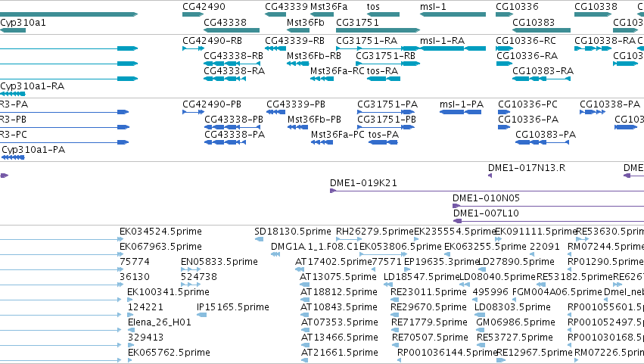Screen dimensions: 644x364
Task: Click EST LD27890.5prime
Action: point(517,262)
